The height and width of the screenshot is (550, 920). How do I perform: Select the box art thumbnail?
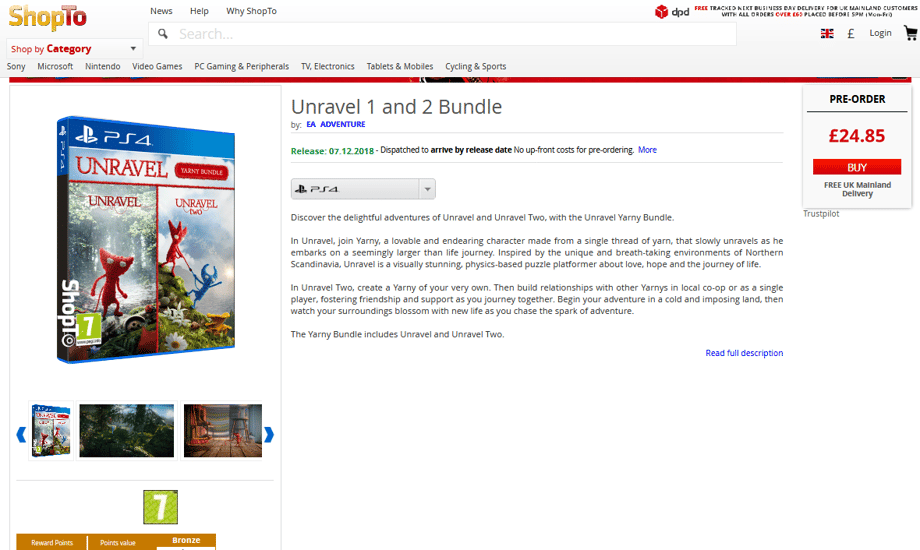click(x=51, y=431)
